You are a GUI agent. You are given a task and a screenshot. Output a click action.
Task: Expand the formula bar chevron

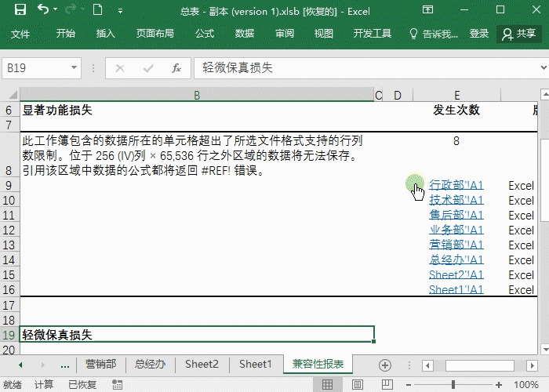tap(544, 67)
